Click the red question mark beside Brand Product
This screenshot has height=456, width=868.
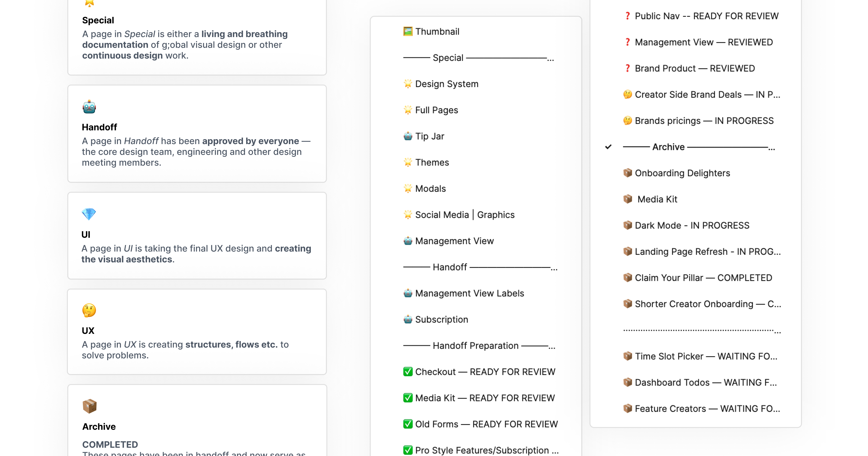pos(627,68)
